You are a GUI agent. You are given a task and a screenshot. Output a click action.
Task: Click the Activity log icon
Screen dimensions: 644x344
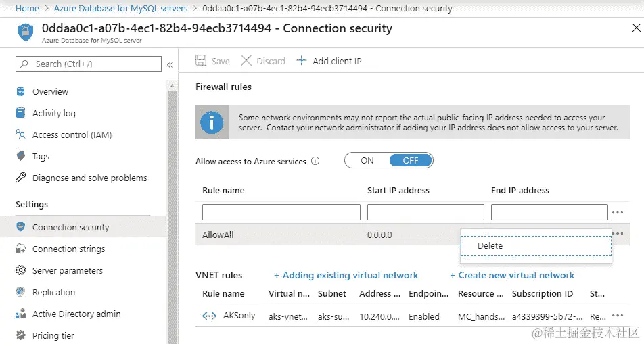[20, 112]
